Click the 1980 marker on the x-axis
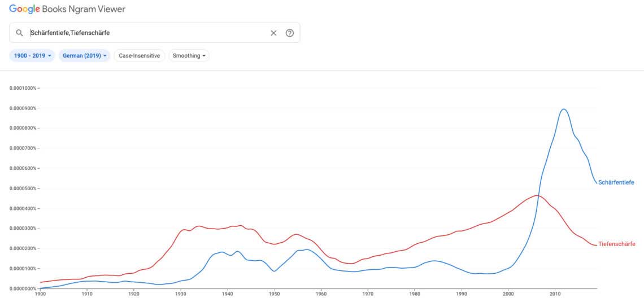644x302 pixels. point(415,294)
